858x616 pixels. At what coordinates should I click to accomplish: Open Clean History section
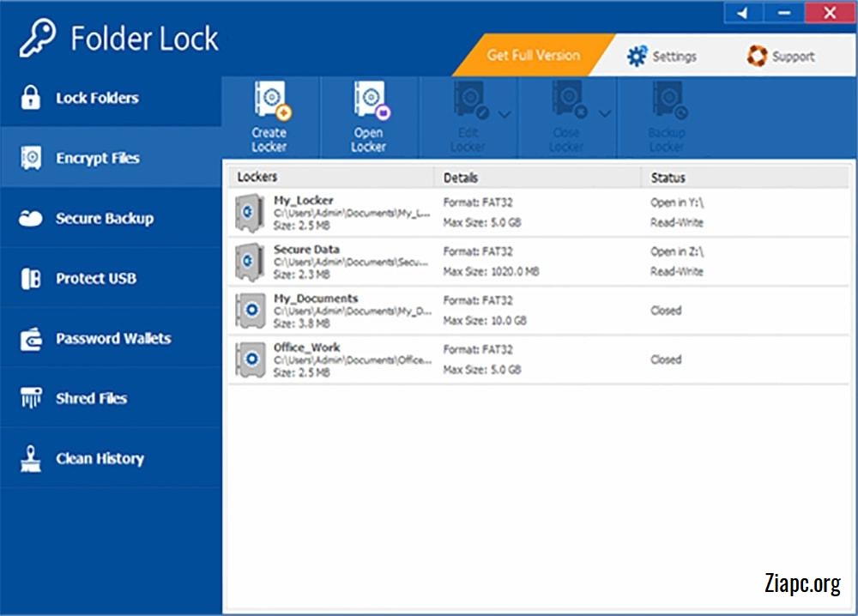pos(111,458)
